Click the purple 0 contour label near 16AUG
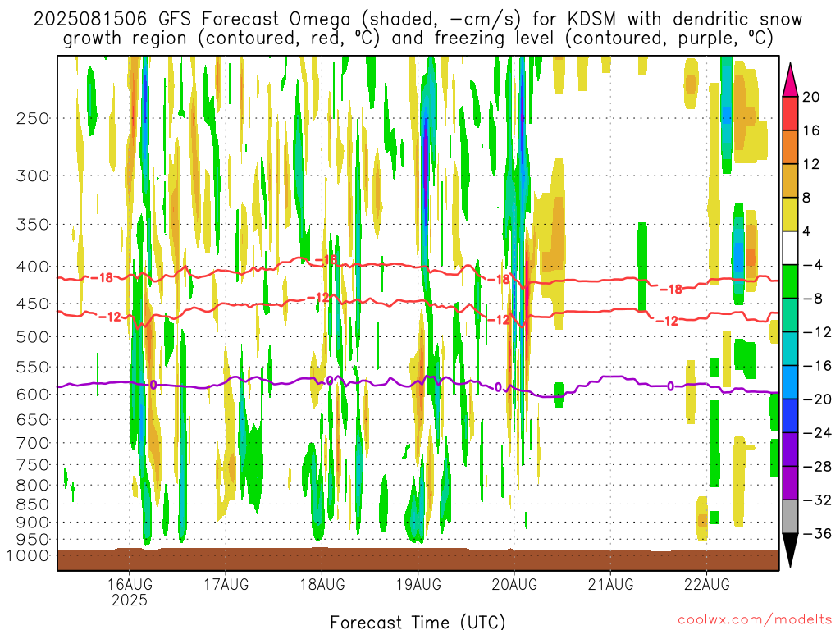840x630 pixels. [153, 385]
